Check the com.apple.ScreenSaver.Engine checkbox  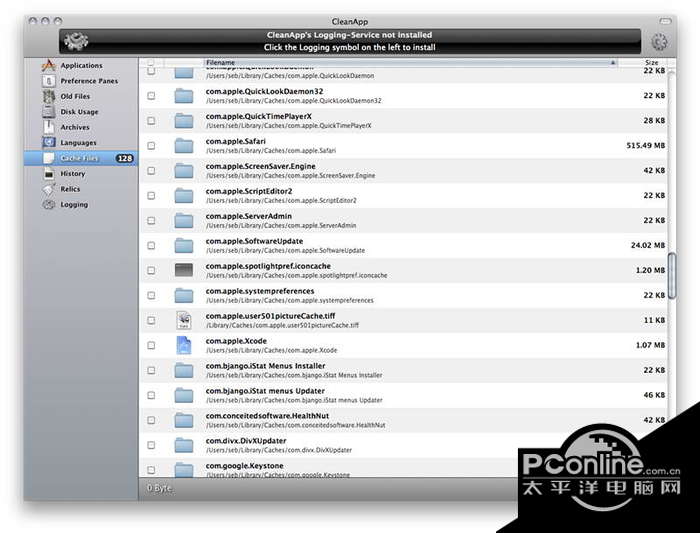coord(151,171)
